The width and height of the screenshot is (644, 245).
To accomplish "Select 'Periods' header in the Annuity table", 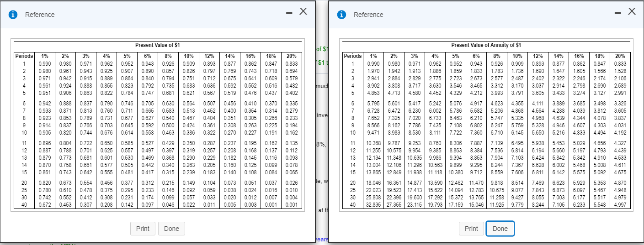I will point(353,56).
